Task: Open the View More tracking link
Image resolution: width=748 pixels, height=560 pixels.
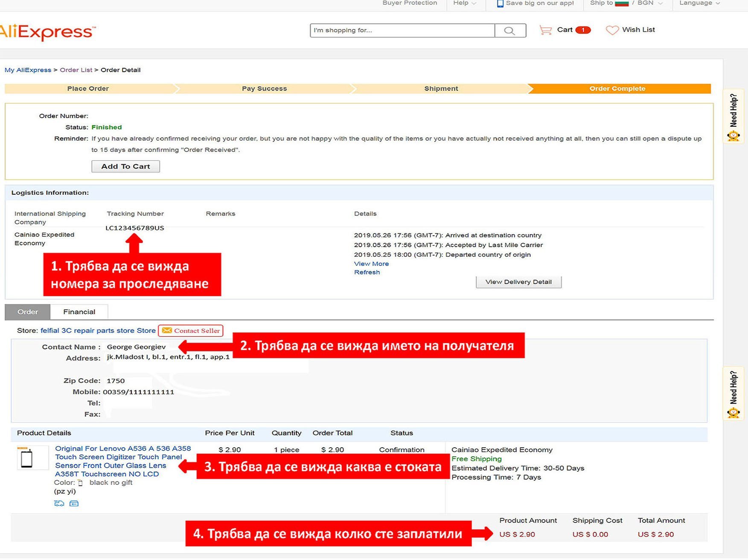Action: (371, 264)
